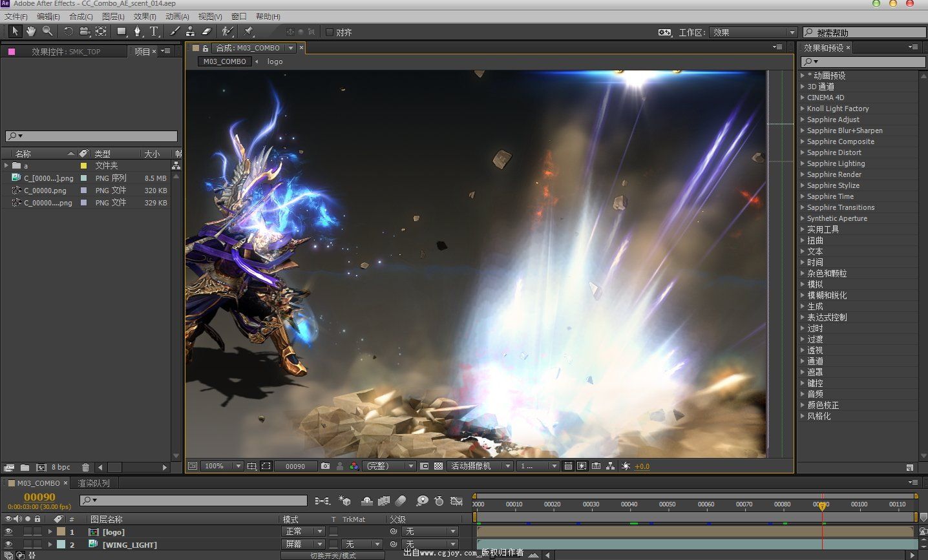This screenshot has width=928, height=560.
Task: Hide the WING_LIGHT layer with its eye
Action: 8,544
